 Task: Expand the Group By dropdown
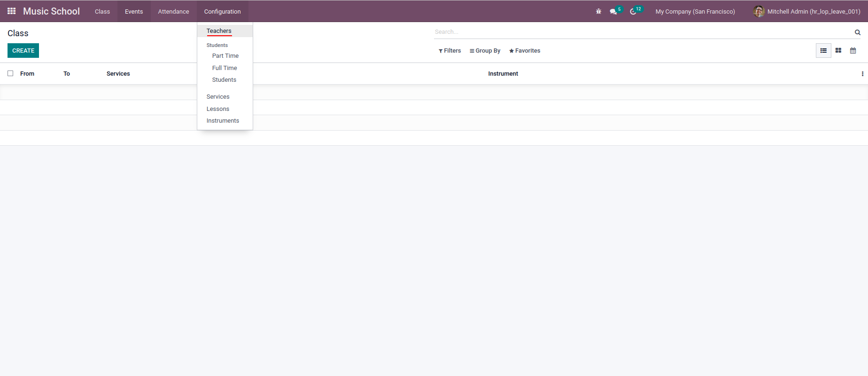[485, 51]
